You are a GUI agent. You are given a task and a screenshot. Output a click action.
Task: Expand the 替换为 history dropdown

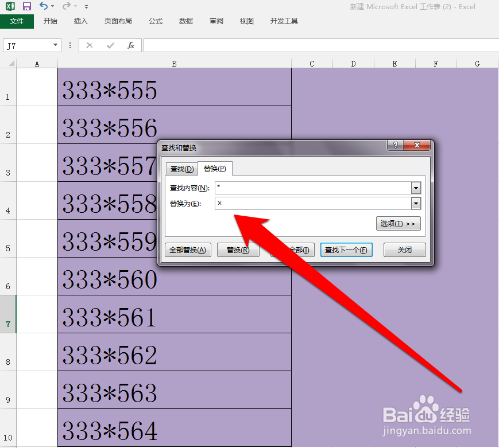(416, 204)
